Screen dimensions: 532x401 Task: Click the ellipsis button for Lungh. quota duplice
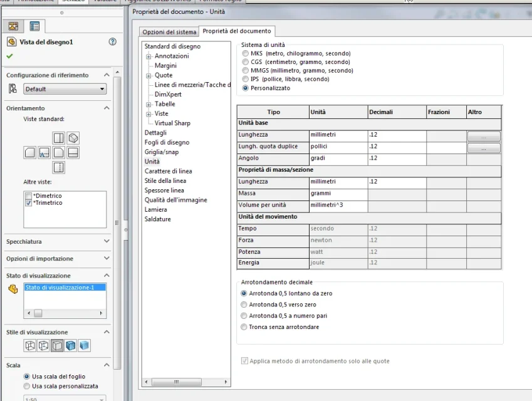tap(484, 148)
